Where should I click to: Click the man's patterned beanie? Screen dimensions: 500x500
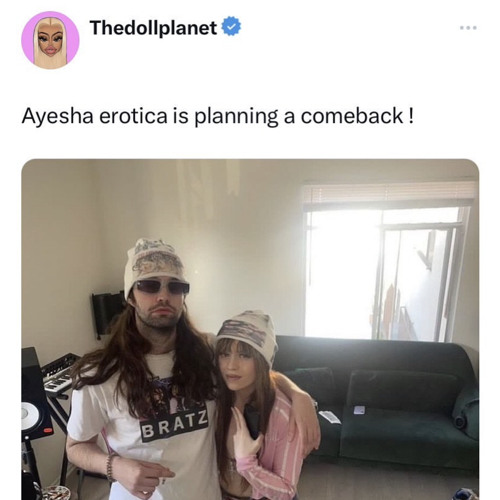(154, 264)
